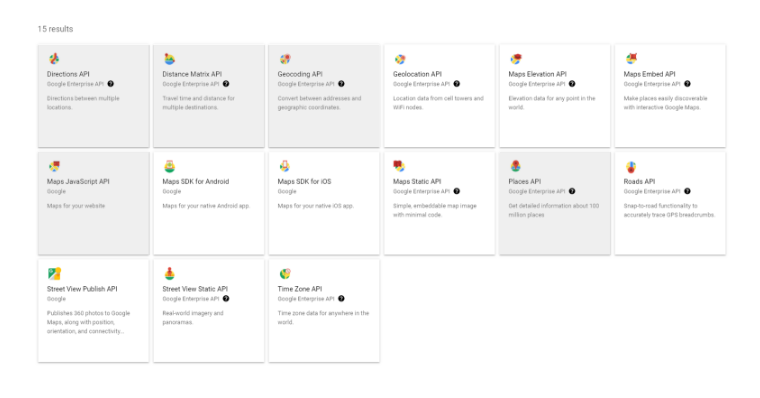Screen dimensions: 760x398
Task: Click the help question mark on Maps Embed API
Action: coord(687,84)
